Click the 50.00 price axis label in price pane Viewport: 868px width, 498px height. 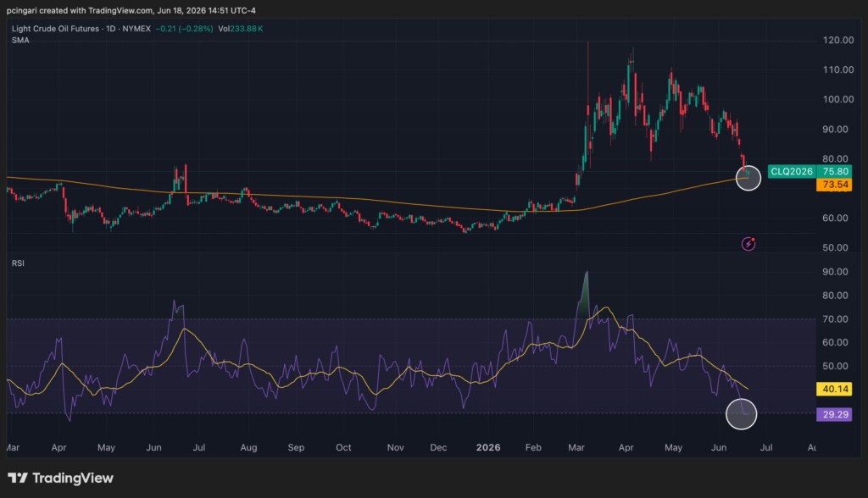pos(835,248)
